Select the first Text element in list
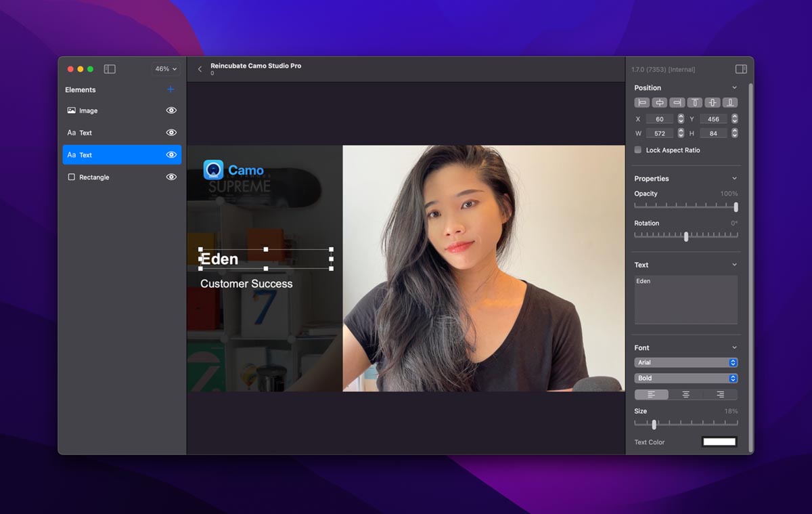The height and width of the screenshot is (514, 812). pyautogui.click(x=86, y=133)
